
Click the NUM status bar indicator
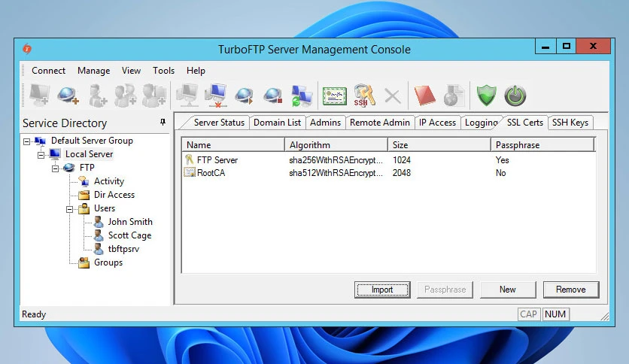click(x=555, y=314)
